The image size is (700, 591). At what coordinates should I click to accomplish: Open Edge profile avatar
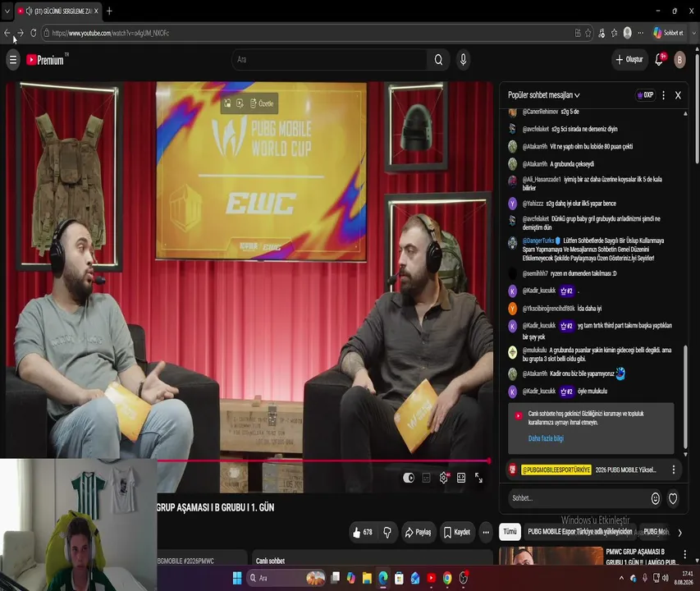tap(627, 33)
